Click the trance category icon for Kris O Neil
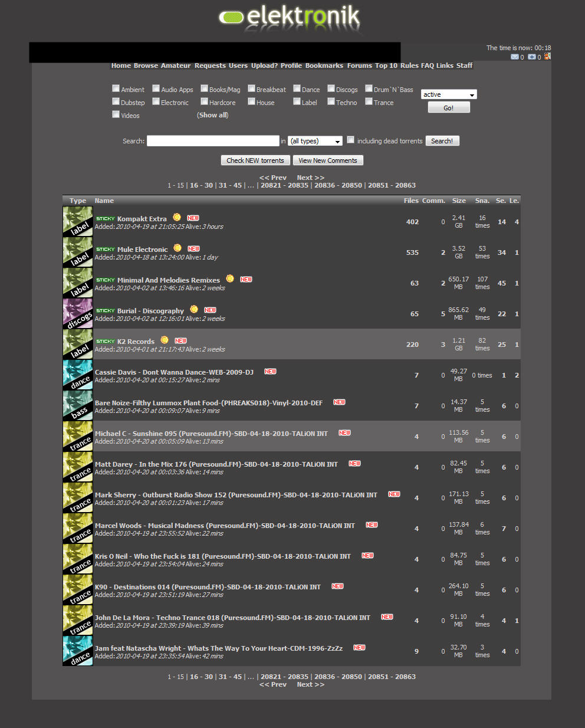The image size is (585, 728). click(x=78, y=559)
